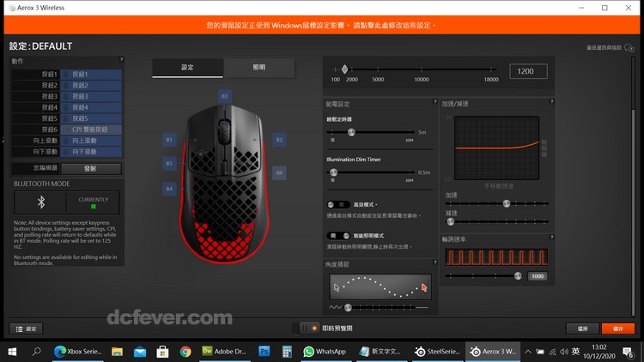Click the 還原 revert button
This screenshot has height=362, width=644.
(x=582, y=329)
